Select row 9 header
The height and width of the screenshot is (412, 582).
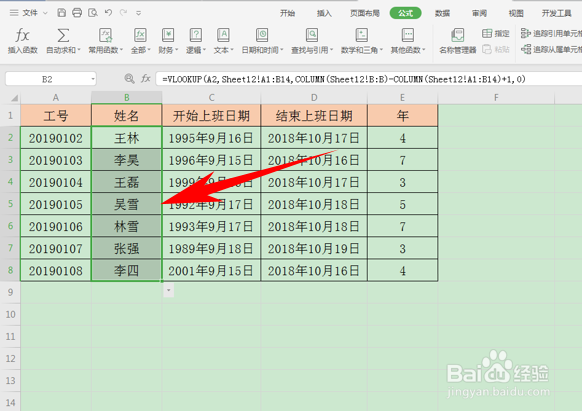(x=10, y=292)
